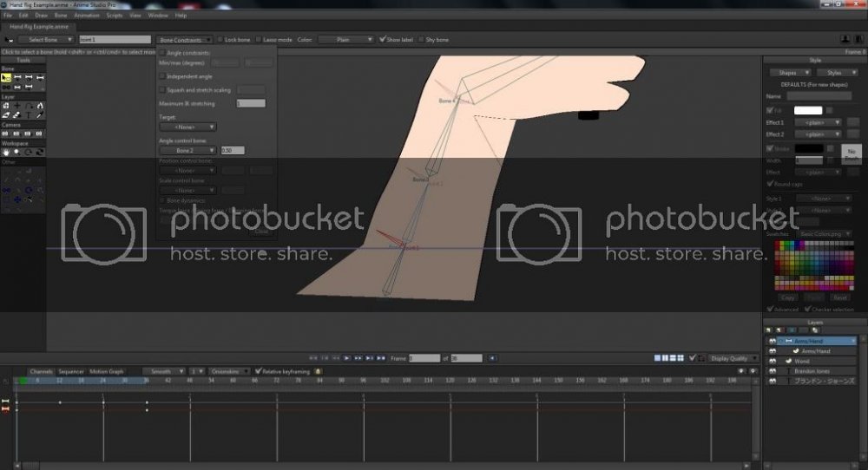The image size is (868, 470).
Task: Open the Select Bone tool dropdown
Action: point(46,40)
